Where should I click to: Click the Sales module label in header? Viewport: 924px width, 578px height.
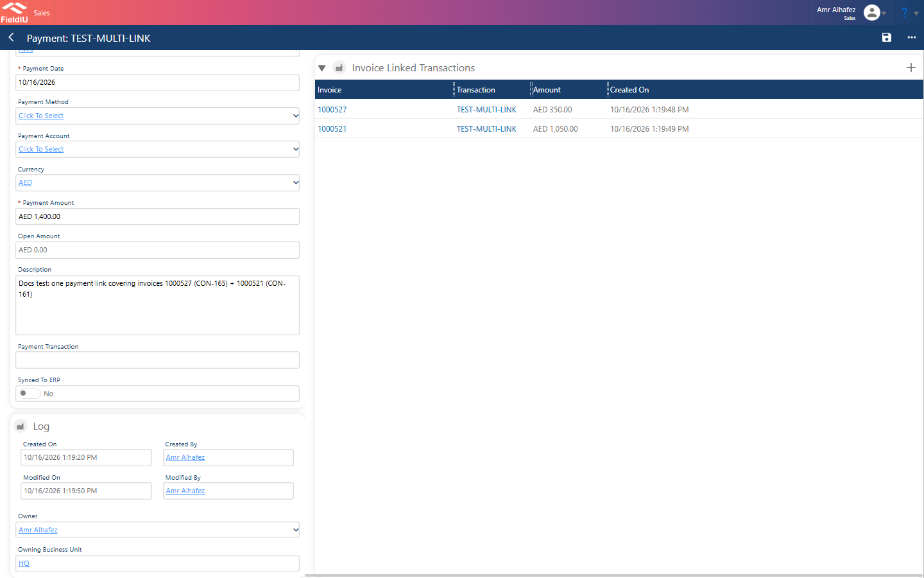pos(42,13)
